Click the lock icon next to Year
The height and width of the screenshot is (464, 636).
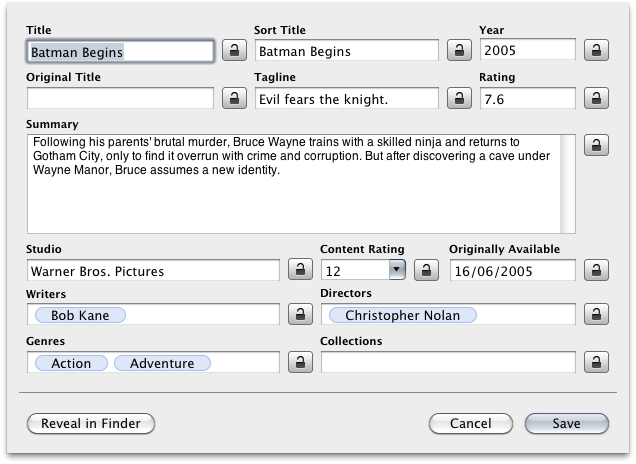click(596, 50)
